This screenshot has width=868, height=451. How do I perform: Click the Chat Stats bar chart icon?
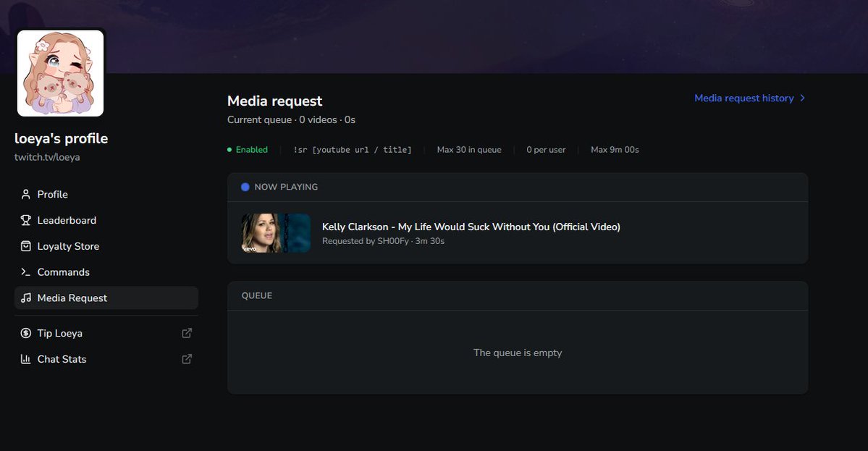[25, 359]
